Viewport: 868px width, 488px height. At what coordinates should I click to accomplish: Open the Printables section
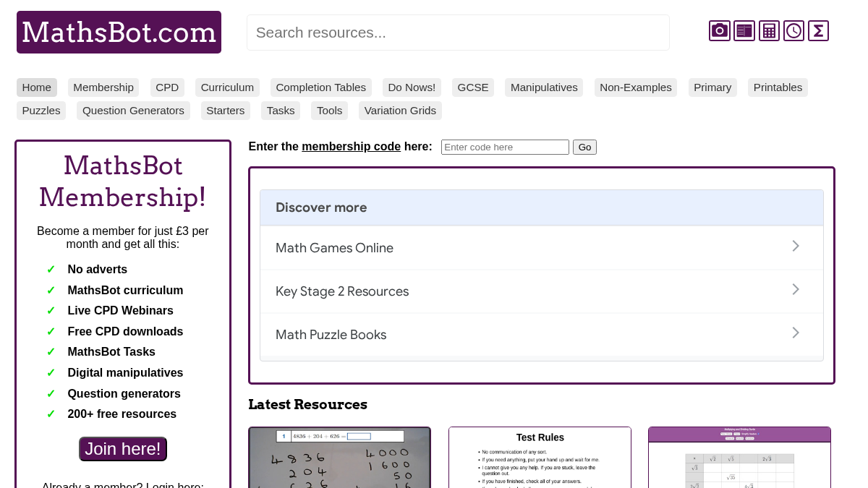pyautogui.click(x=778, y=87)
